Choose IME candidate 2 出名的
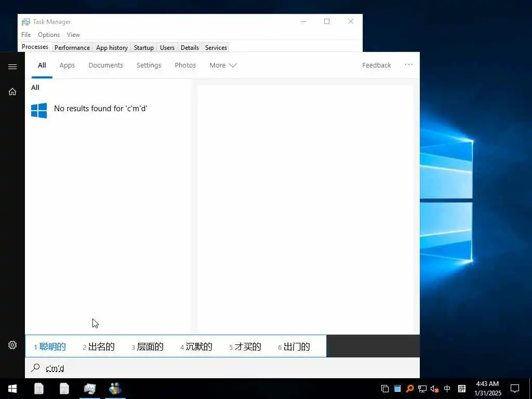 coord(99,347)
